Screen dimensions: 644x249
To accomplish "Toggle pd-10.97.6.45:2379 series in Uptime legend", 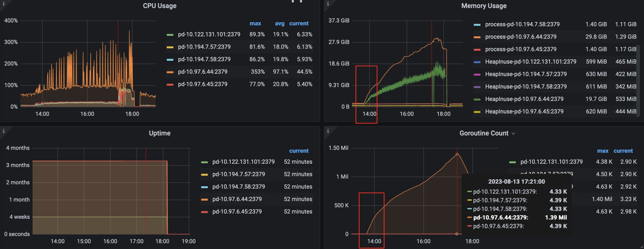I will (x=237, y=212).
